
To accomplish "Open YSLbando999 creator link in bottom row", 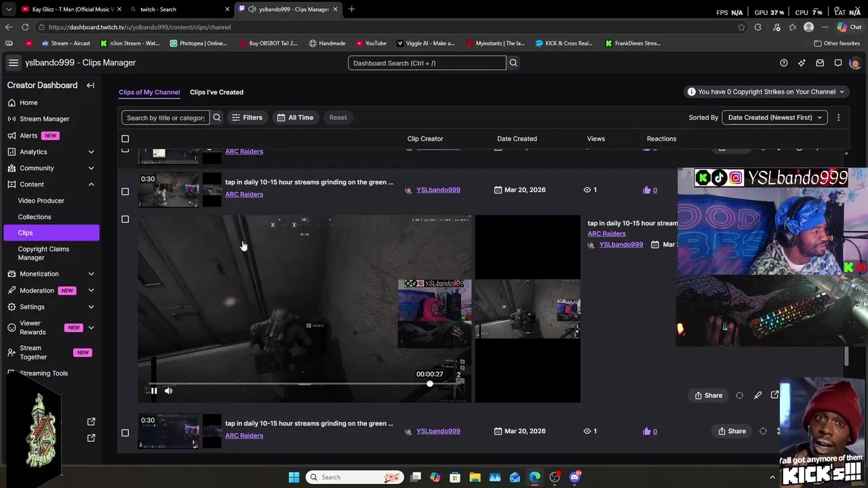I will 438,431.
